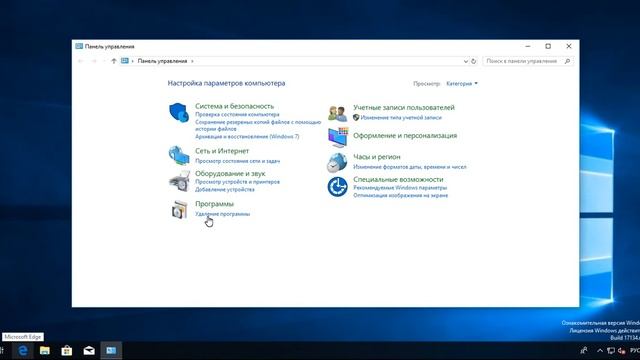Click Просмотр состояния сети и задач
This screenshot has width=640, height=360.
coord(238,161)
